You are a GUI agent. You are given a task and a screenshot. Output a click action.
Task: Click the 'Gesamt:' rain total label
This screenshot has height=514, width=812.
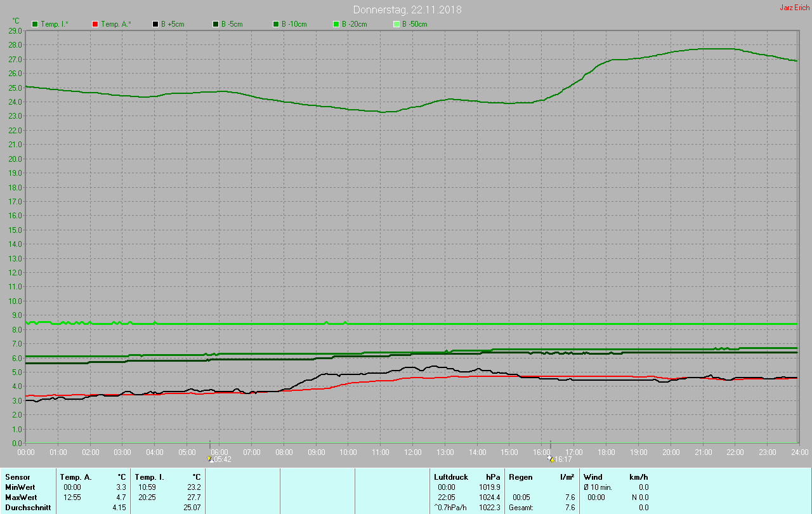(x=521, y=508)
